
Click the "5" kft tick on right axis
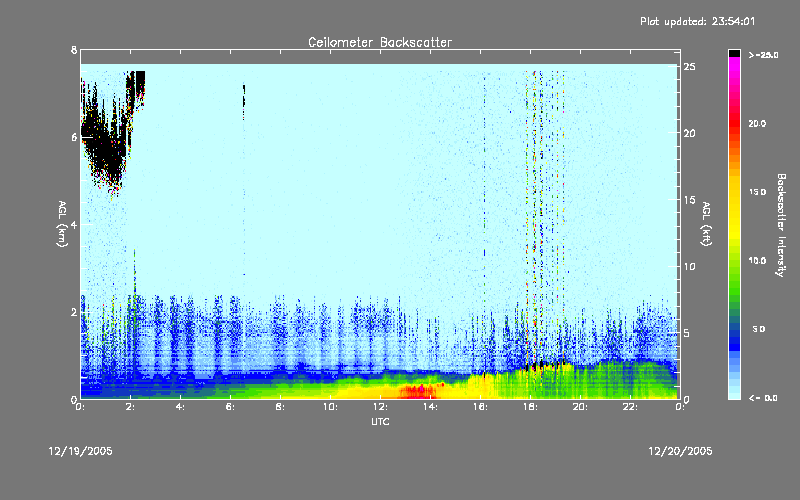coord(687,333)
